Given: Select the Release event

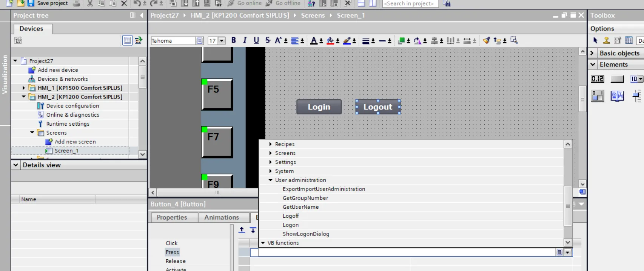Looking at the screenshot, I should click(176, 261).
